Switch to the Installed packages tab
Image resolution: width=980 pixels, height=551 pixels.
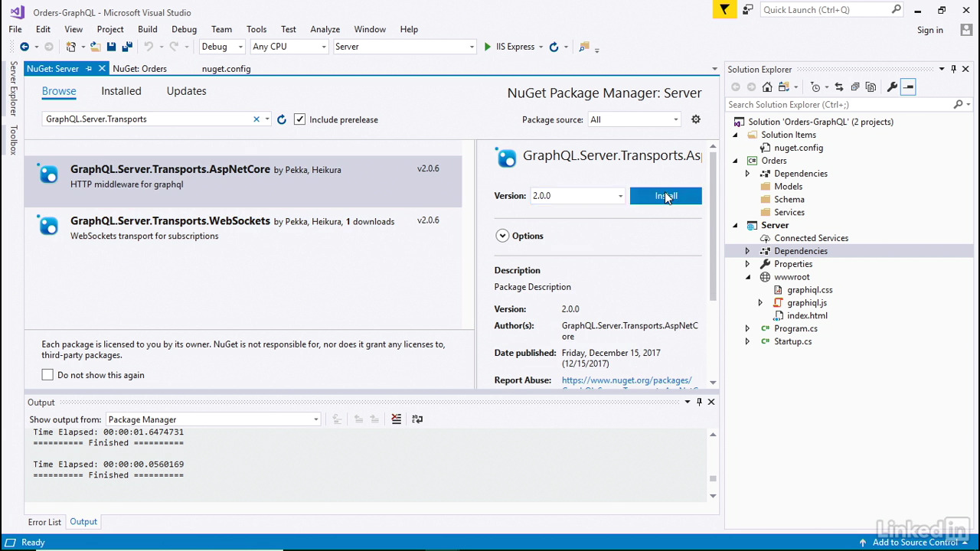point(121,91)
